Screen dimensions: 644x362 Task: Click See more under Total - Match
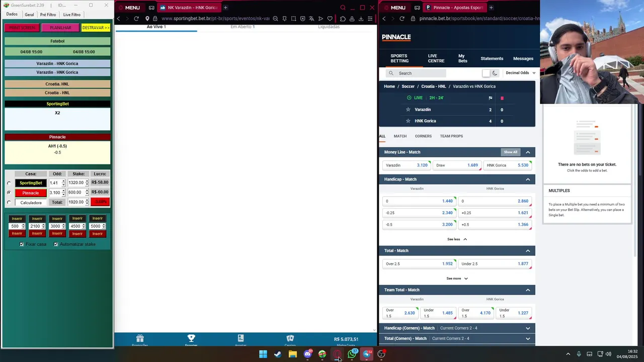coord(457,279)
